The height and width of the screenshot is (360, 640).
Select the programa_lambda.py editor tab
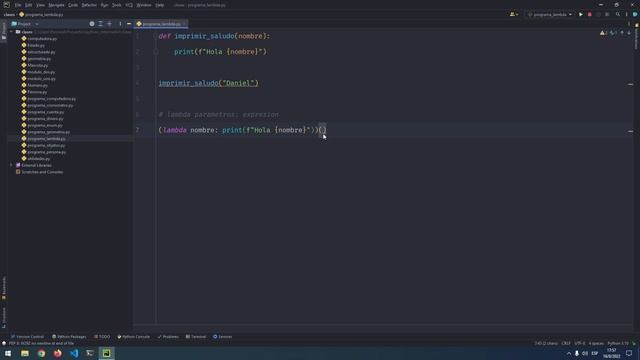[161, 24]
